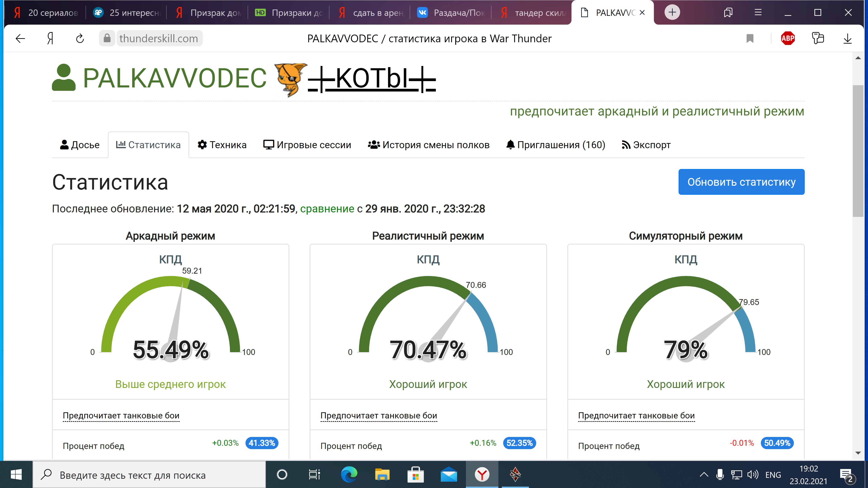Open Cortana circle on the taskbar
868x488 pixels.
(x=282, y=475)
